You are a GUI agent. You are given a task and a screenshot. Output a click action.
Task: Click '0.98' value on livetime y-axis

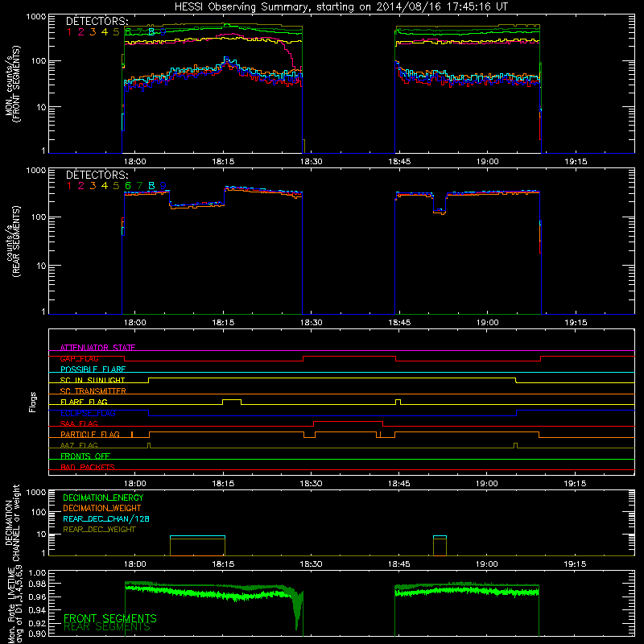coord(37,584)
